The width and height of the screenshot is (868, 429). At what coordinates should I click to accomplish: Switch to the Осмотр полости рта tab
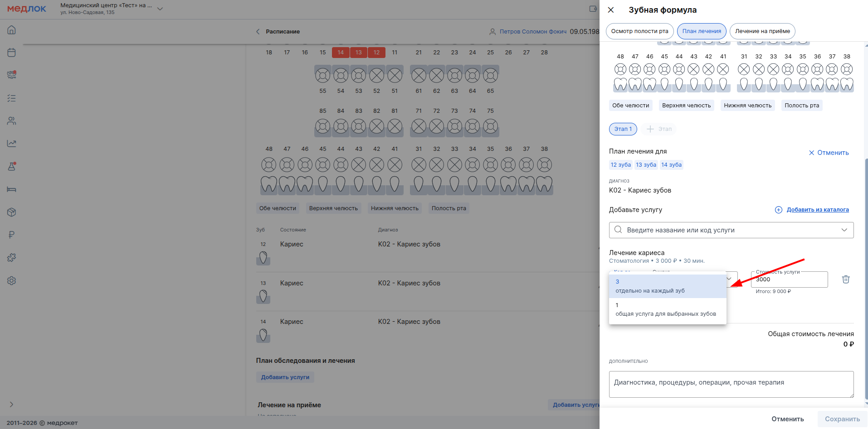639,31
